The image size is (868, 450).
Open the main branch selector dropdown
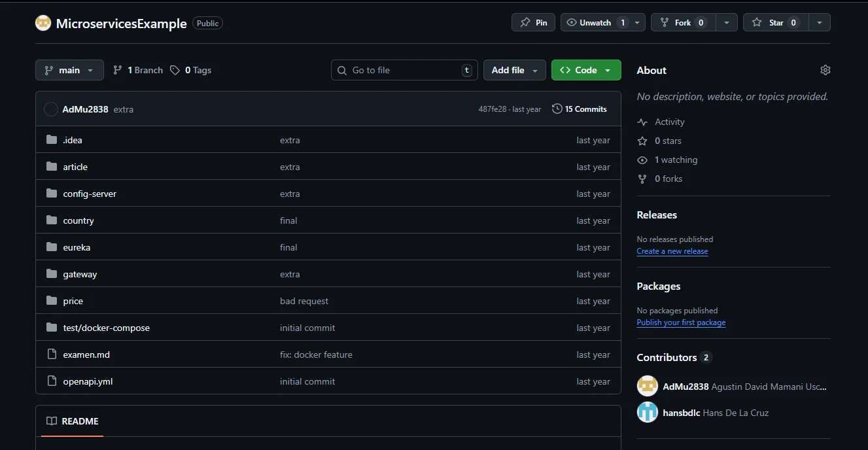coord(69,70)
